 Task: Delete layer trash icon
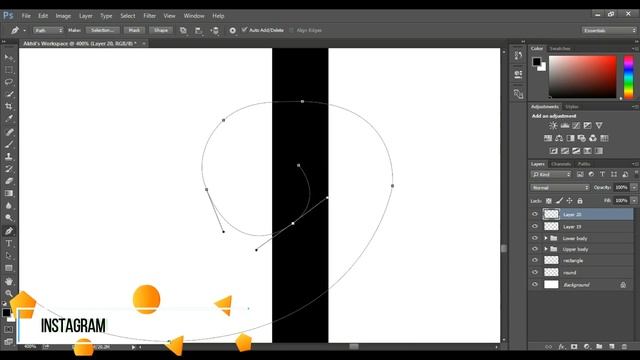click(624, 347)
